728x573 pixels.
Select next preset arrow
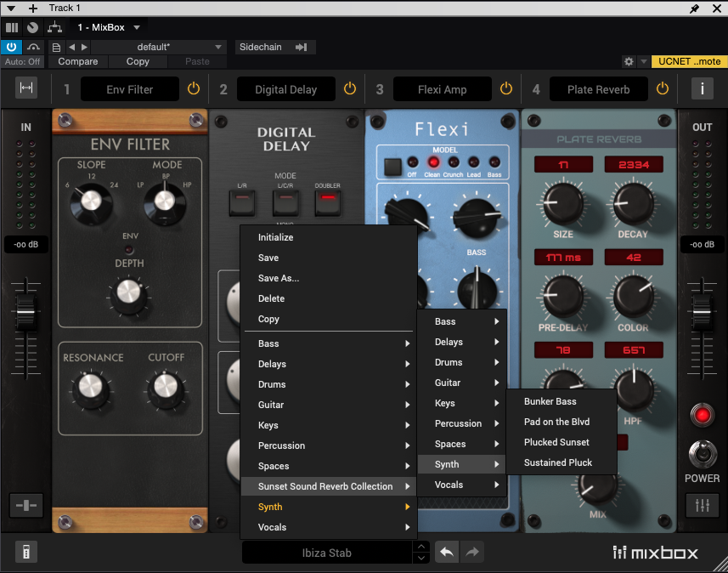click(84, 47)
